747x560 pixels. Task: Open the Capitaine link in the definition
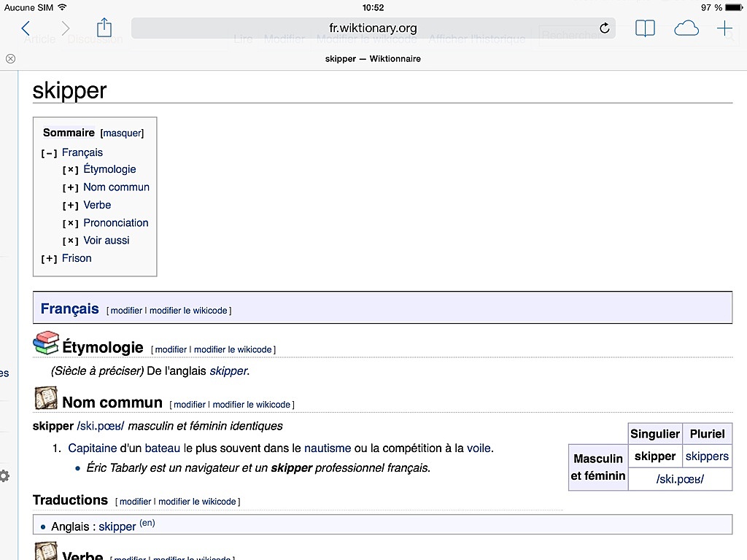93,448
